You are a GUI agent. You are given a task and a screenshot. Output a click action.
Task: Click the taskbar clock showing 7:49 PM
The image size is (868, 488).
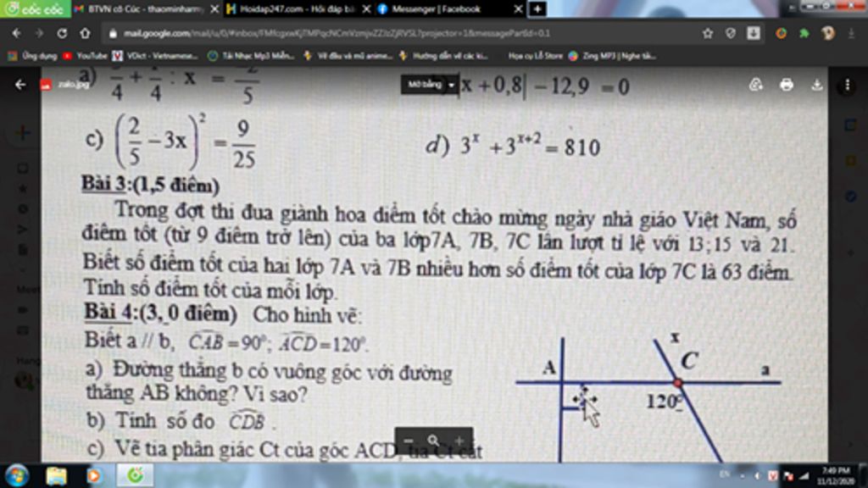pyautogui.click(x=835, y=476)
